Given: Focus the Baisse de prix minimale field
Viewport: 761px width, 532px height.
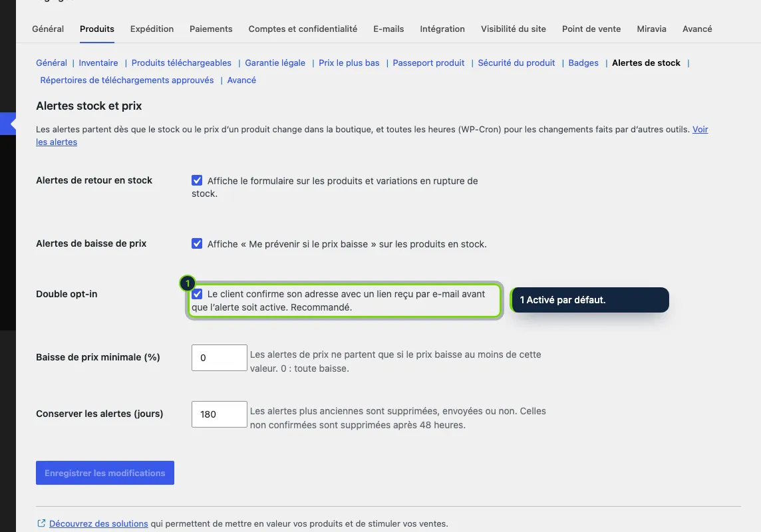Looking at the screenshot, I should click(x=220, y=358).
